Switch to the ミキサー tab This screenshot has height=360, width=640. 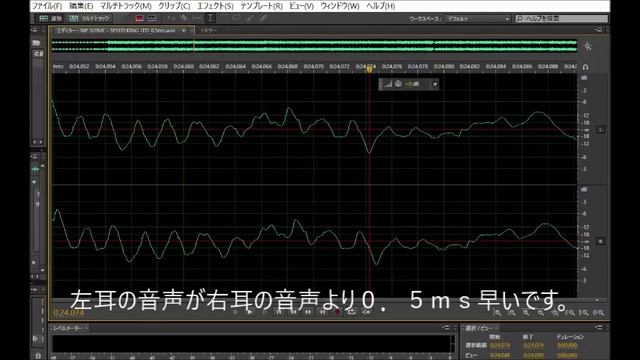[209, 31]
